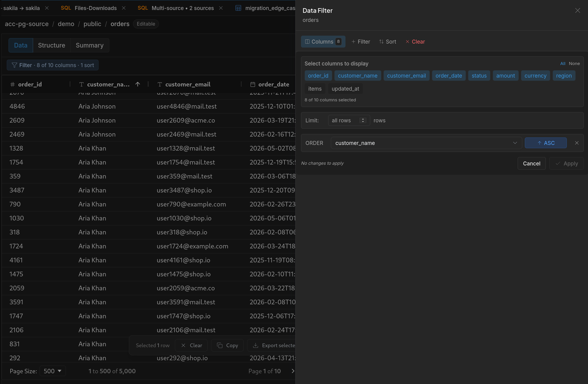Select order_id cell 2609
Image resolution: width=588 pixels, height=384 pixels.
17,120
